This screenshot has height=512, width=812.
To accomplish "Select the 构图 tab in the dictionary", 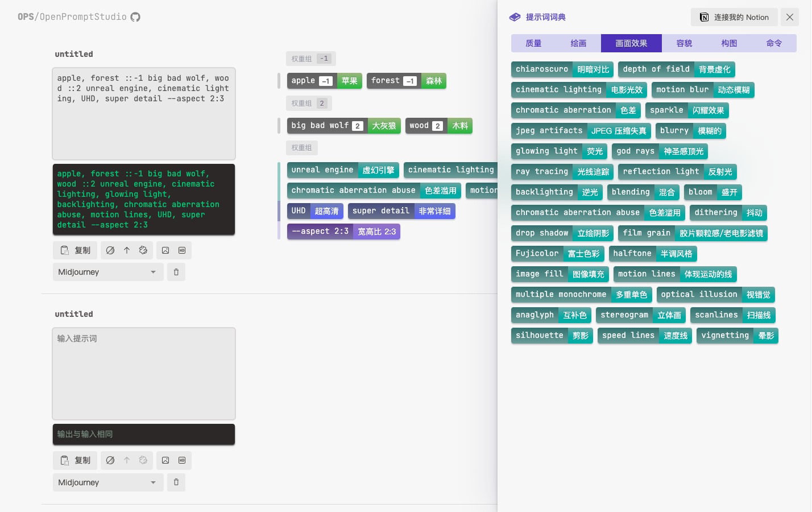I will click(x=729, y=43).
